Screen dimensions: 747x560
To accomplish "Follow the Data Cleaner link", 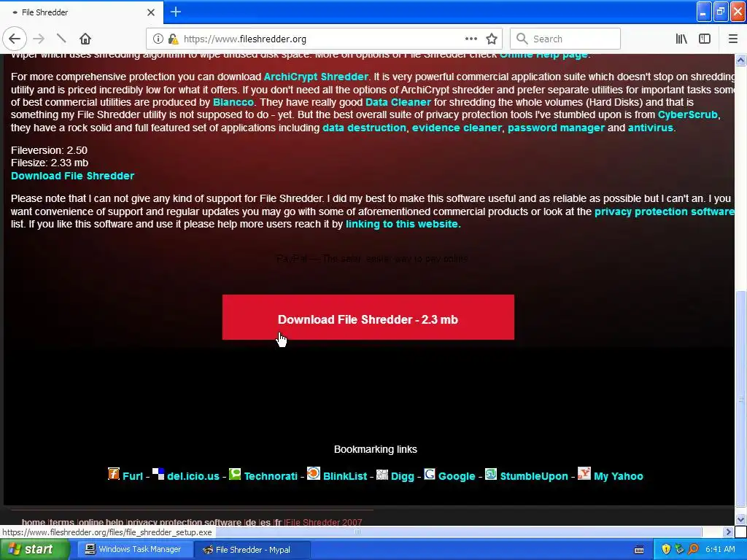I will (398, 102).
